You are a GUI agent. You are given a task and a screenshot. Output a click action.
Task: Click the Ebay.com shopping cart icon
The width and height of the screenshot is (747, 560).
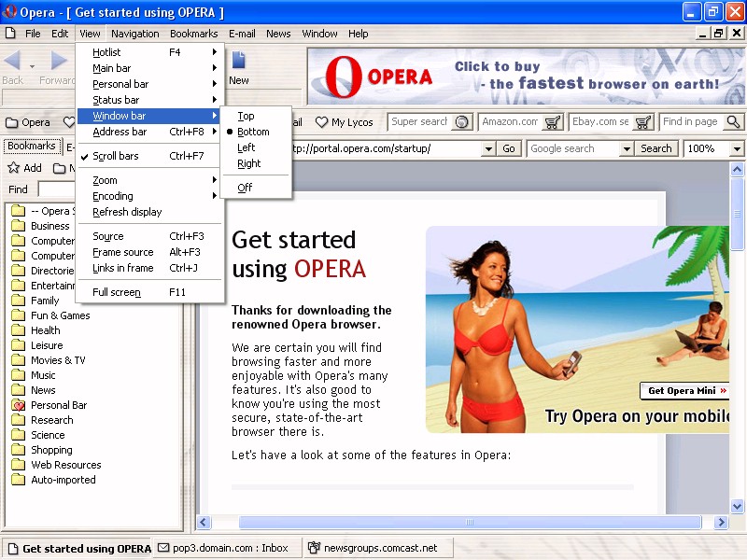click(x=643, y=122)
